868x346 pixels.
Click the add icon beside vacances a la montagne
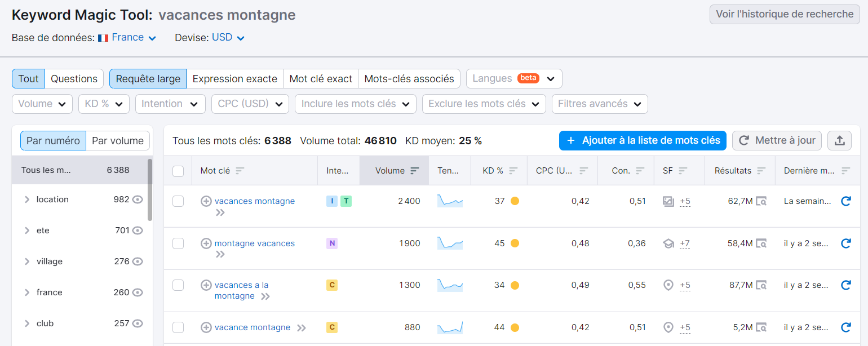[x=206, y=285]
